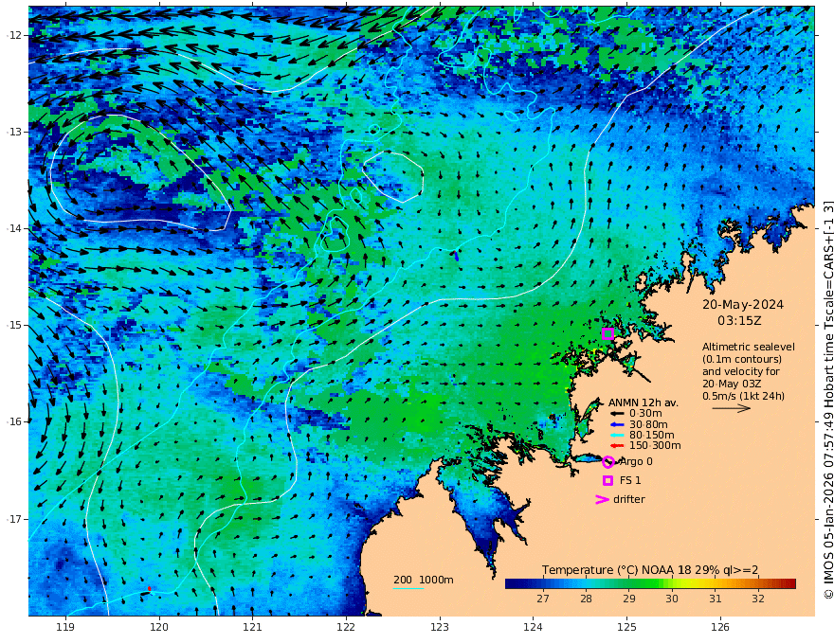The height and width of the screenshot is (644, 834).
Task: Click the 30 tick on the colorbar
Action: click(672, 599)
